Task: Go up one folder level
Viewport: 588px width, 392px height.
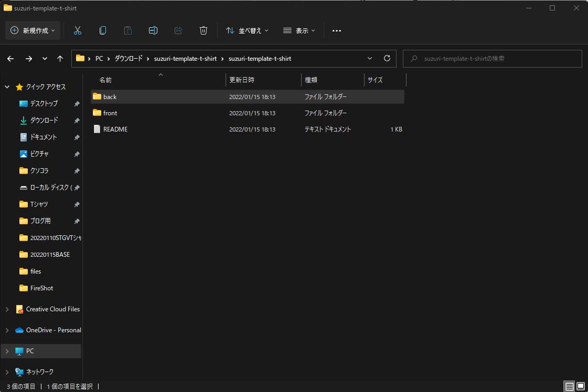Action: pos(60,59)
